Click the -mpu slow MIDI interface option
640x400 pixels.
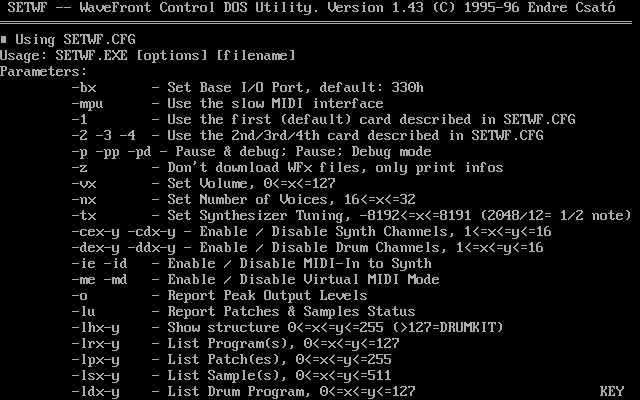tap(88, 103)
